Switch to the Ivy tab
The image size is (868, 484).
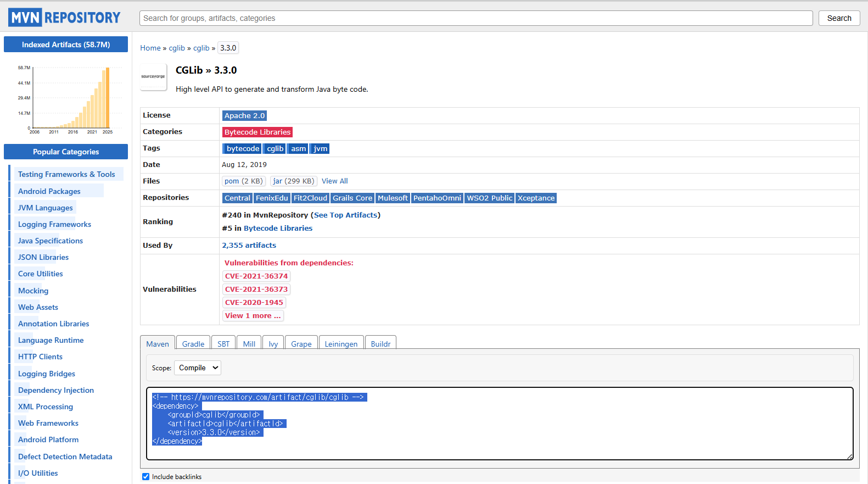click(x=273, y=344)
